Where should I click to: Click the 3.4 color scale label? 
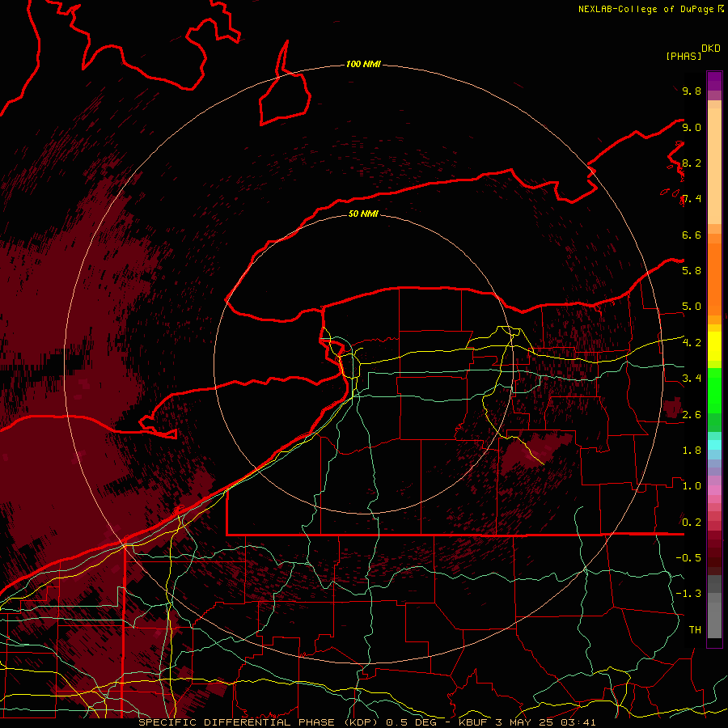pos(692,378)
